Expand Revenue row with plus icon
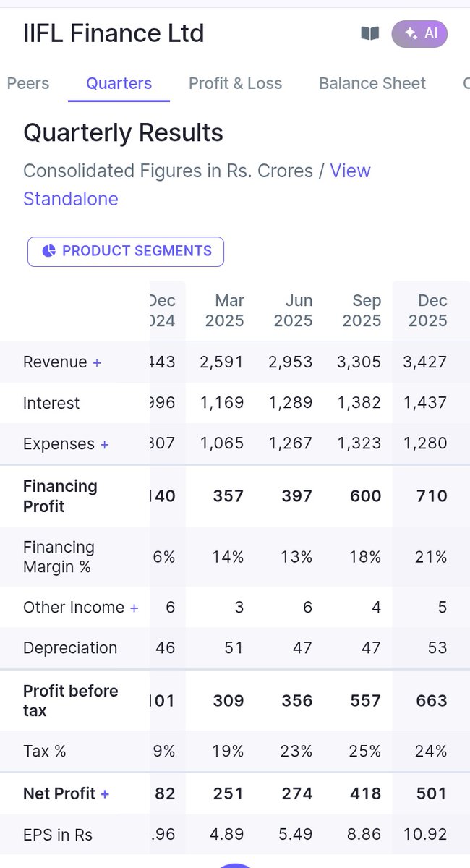This screenshot has height=868, width=470. click(97, 362)
